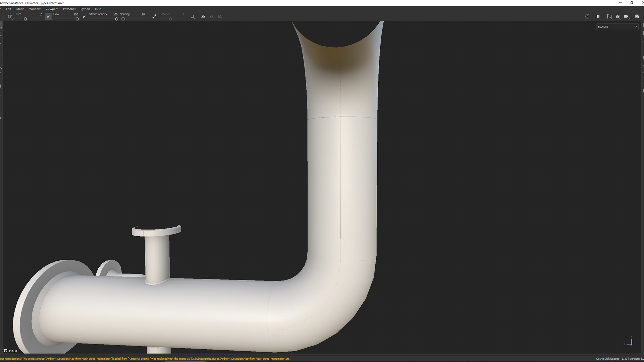Viewport: 644px width, 362px height.
Task: Click the Spacing slider handle
Action: (x=123, y=19)
